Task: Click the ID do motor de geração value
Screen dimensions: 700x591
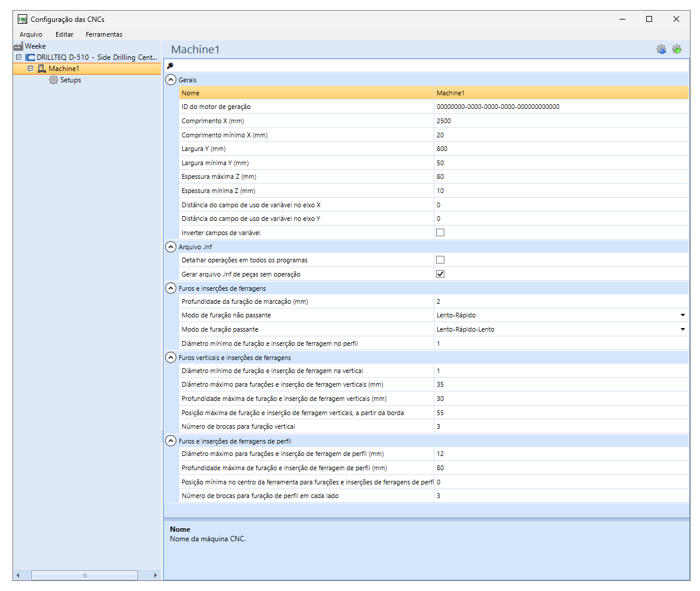Action: pos(561,107)
